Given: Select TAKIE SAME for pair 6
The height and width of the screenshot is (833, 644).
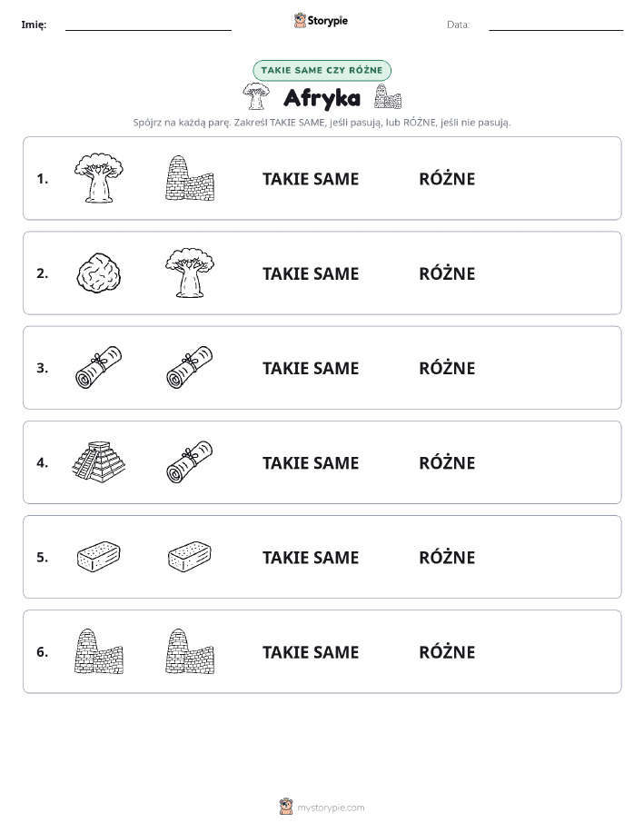Looking at the screenshot, I should click(x=311, y=652).
